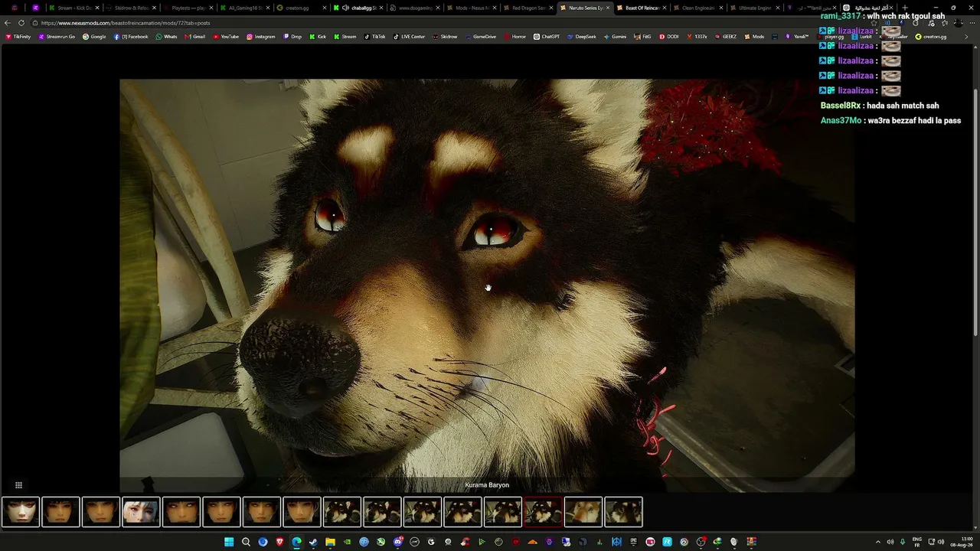Open Steam from the taskbar
Viewport: 980px width, 551px height.
(313, 542)
